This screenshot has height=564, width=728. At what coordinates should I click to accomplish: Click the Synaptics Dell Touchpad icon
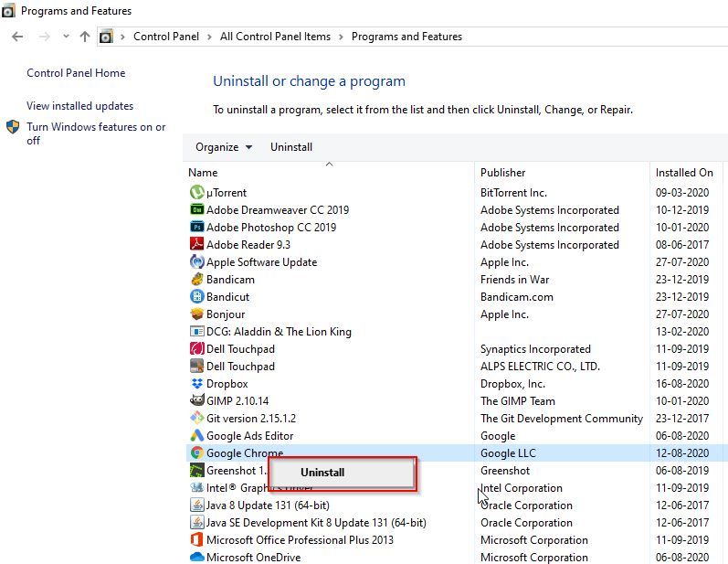pos(197,348)
